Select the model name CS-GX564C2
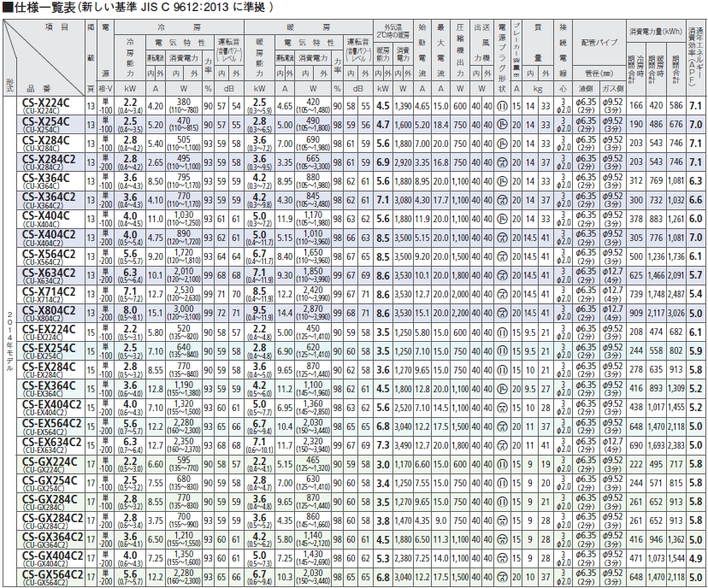708x588 pixels. tap(53, 574)
